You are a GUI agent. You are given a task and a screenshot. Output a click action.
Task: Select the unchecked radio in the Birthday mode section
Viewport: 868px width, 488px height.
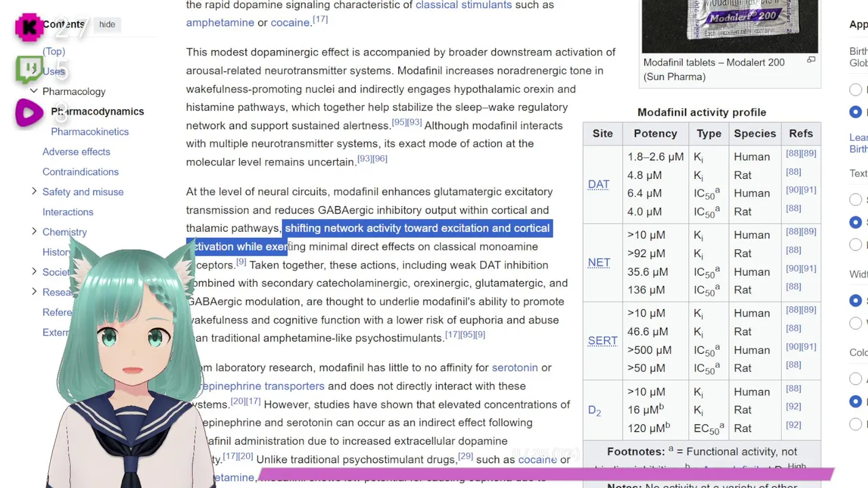(856, 89)
